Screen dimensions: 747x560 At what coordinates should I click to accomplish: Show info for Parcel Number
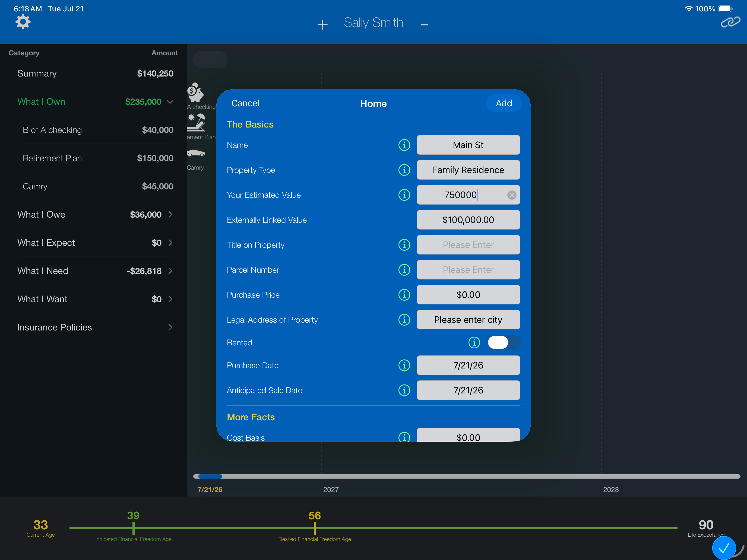[x=404, y=270]
